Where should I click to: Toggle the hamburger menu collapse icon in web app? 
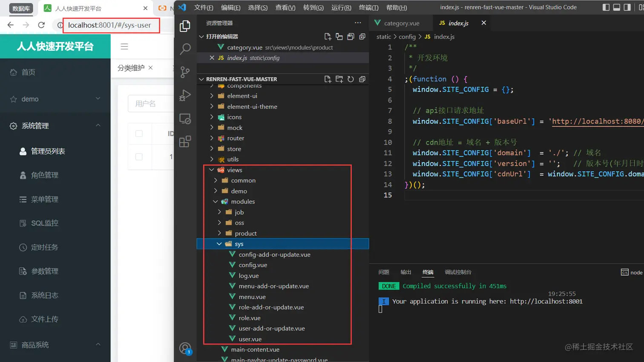[x=124, y=46]
